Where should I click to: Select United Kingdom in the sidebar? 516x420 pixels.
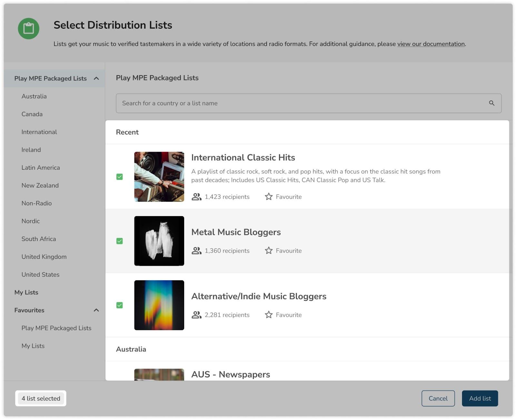point(44,257)
